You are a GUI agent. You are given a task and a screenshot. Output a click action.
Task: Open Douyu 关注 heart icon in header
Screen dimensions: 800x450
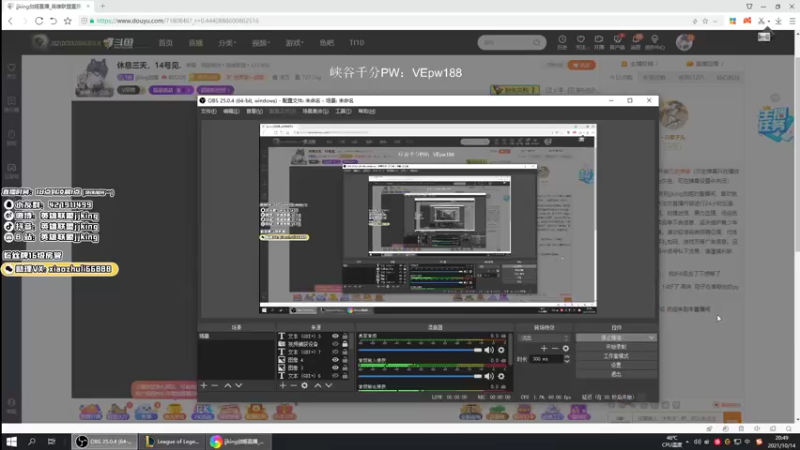pyautogui.click(x=581, y=42)
